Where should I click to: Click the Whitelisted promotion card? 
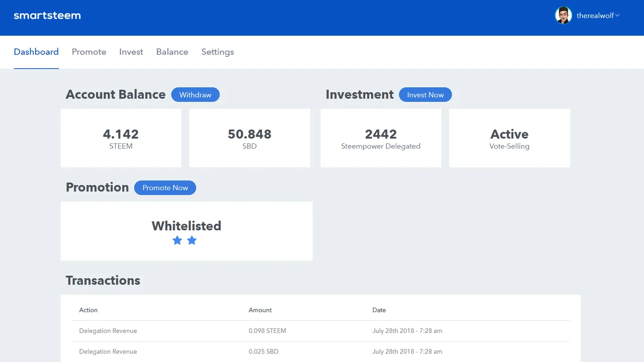(186, 231)
